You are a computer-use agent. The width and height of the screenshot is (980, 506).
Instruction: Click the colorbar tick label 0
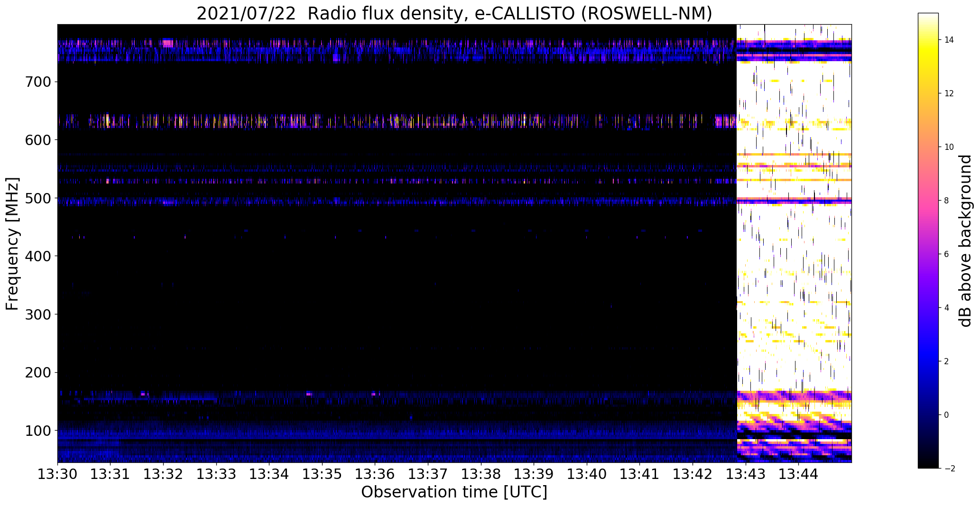[x=947, y=415]
